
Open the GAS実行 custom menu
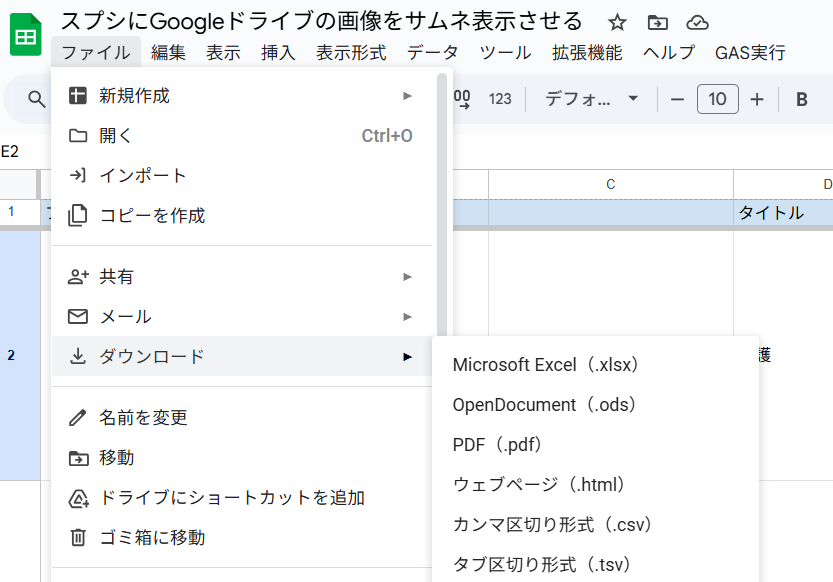tap(750, 53)
